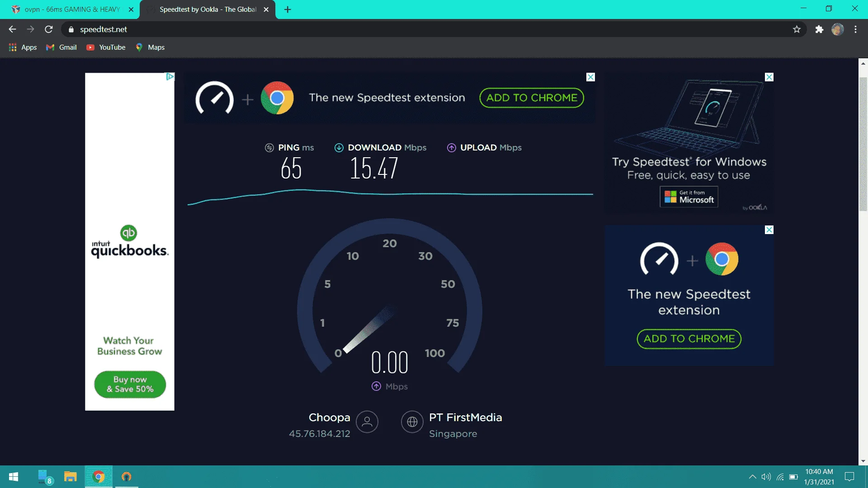Screen dimensions: 868x488
Task: Click Buy now & Save 50% button
Action: pyautogui.click(x=130, y=385)
